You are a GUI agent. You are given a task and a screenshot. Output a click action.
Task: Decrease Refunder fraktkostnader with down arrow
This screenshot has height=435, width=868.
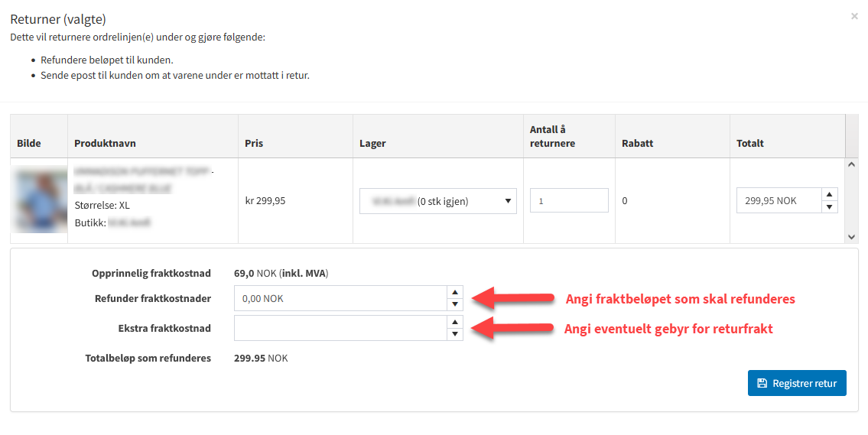[455, 304]
